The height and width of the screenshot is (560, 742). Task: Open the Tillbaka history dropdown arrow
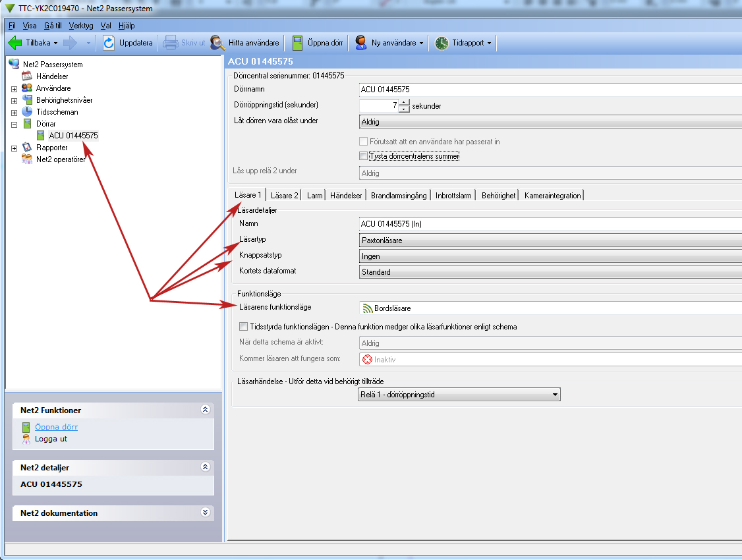[55, 43]
